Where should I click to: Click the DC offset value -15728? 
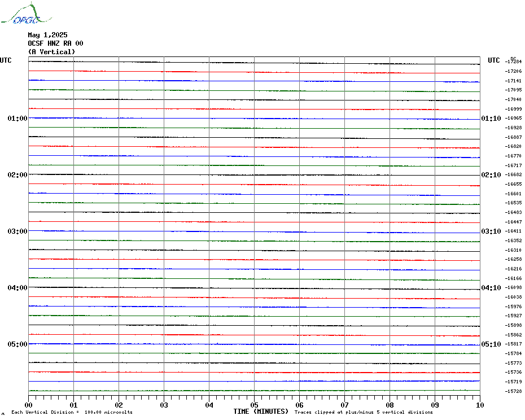pyautogui.click(x=513, y=391)
